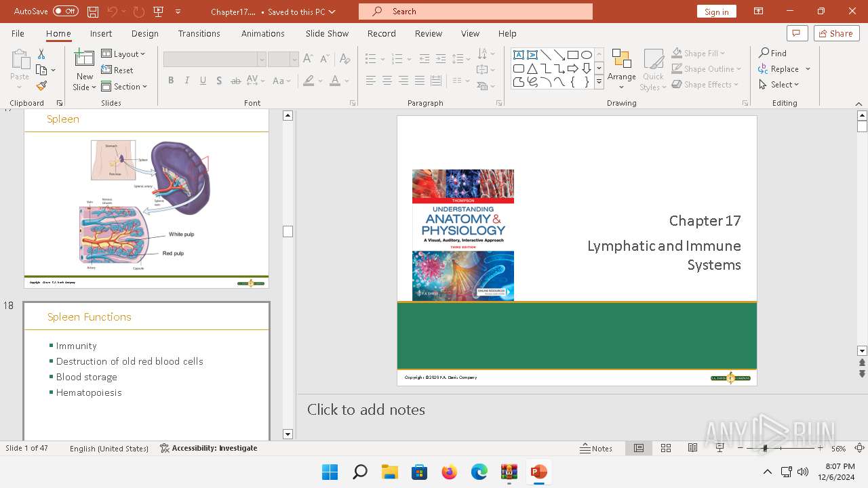
Task: Select the Text Box shape
Action: [x=518, y=55]
